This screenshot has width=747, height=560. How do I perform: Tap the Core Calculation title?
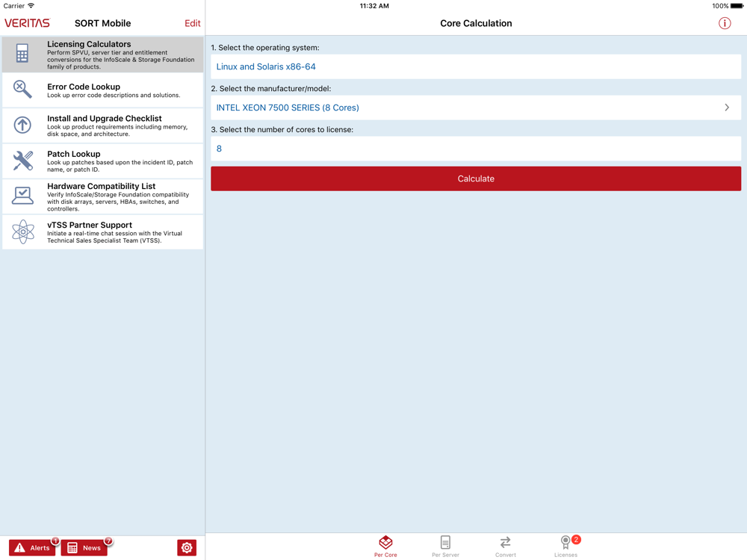coord(476,23)
